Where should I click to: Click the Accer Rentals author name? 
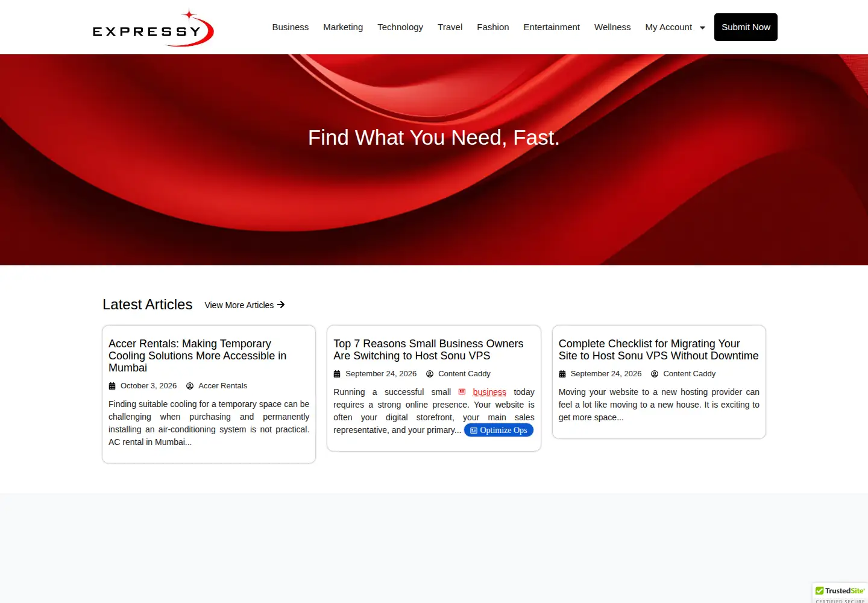(223, 386)
